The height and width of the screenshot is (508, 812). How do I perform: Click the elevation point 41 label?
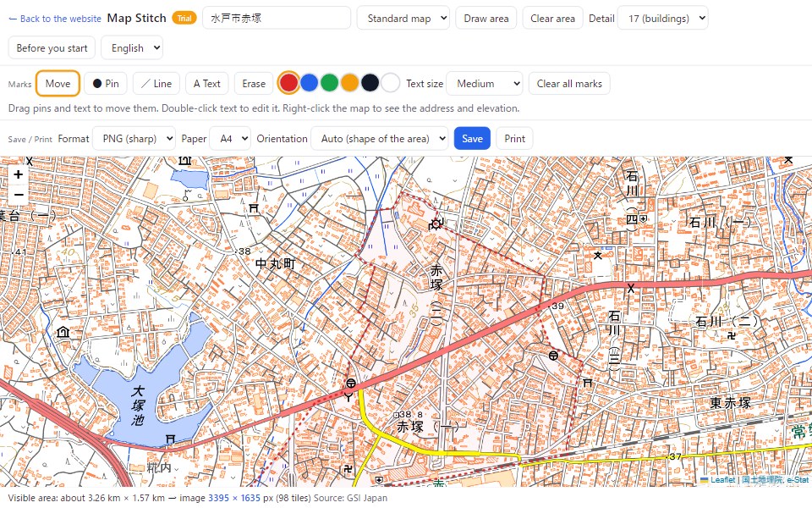19,252
